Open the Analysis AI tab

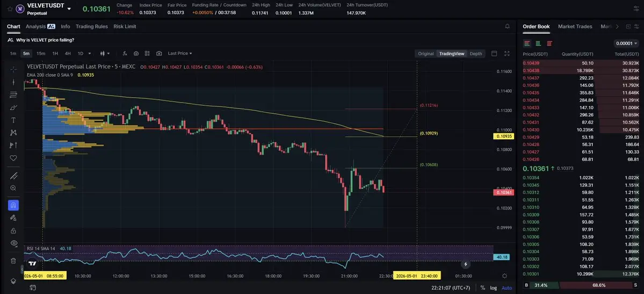pos(40,26)
